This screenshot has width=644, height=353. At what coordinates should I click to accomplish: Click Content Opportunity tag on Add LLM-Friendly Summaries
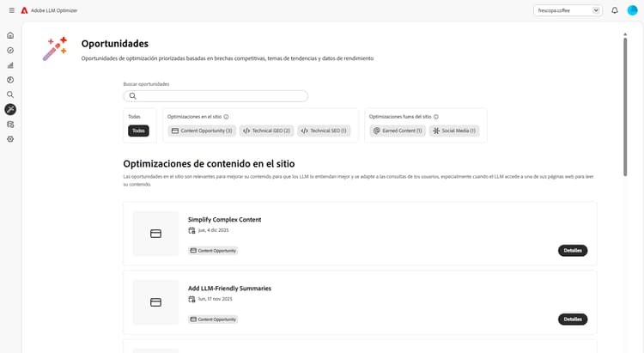(x=213, y=319)
